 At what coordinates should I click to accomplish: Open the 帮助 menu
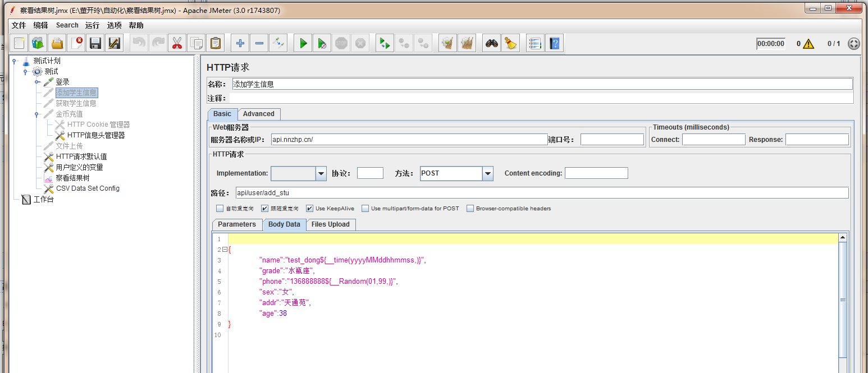(136, 25)
